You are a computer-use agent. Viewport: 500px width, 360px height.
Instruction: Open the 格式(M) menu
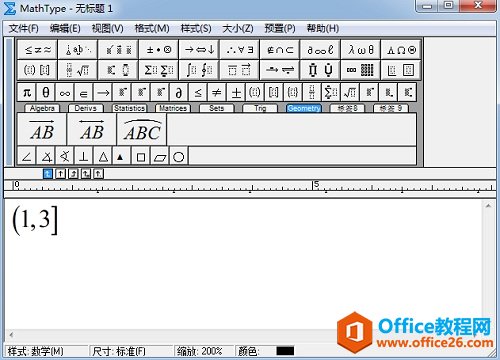click(x=152, y=28)
